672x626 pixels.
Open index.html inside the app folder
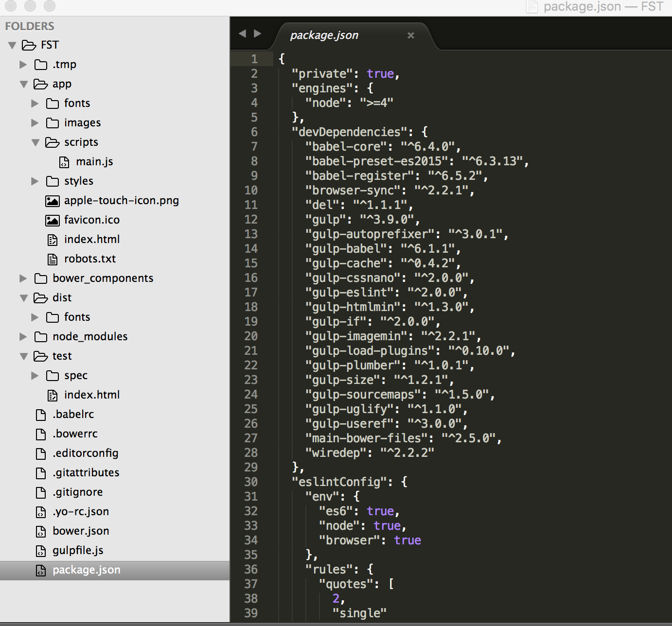pyautogui.click(x=92, y=239)
